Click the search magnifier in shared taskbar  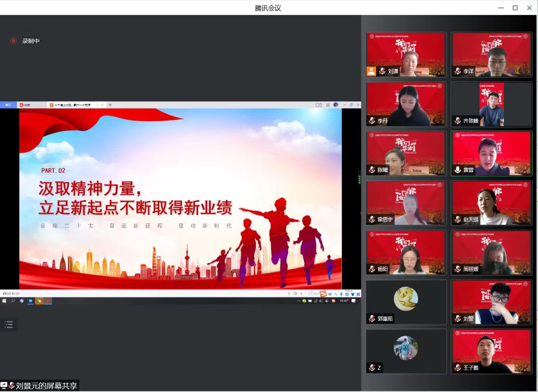click(x=13, y=301)
